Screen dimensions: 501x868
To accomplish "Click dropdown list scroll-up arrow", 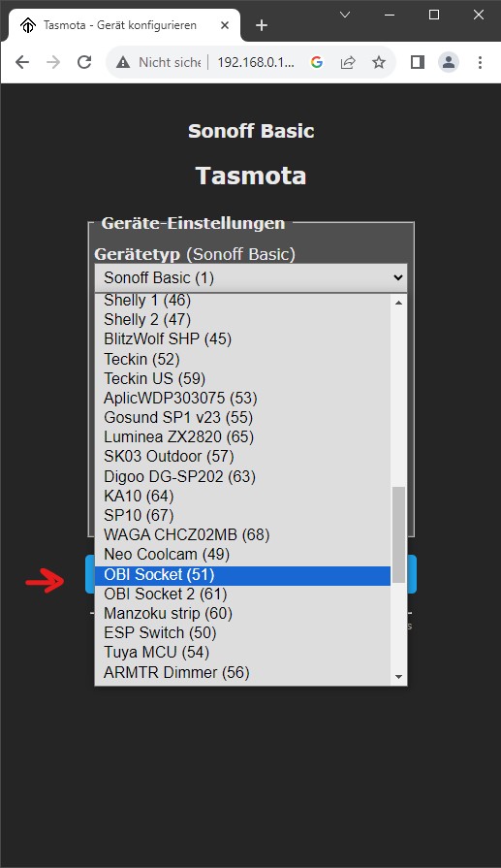I will pyautogui.click(x=398, y=303).
